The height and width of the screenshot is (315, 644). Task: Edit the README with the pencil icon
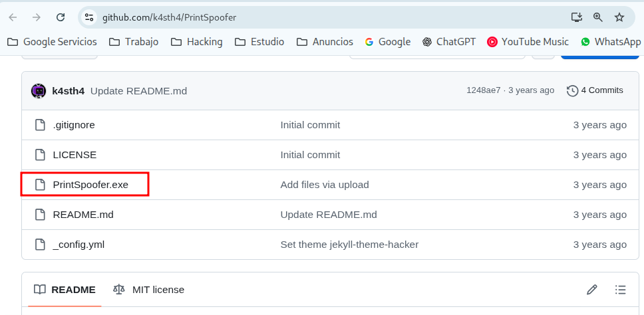(x=592, y=290)
